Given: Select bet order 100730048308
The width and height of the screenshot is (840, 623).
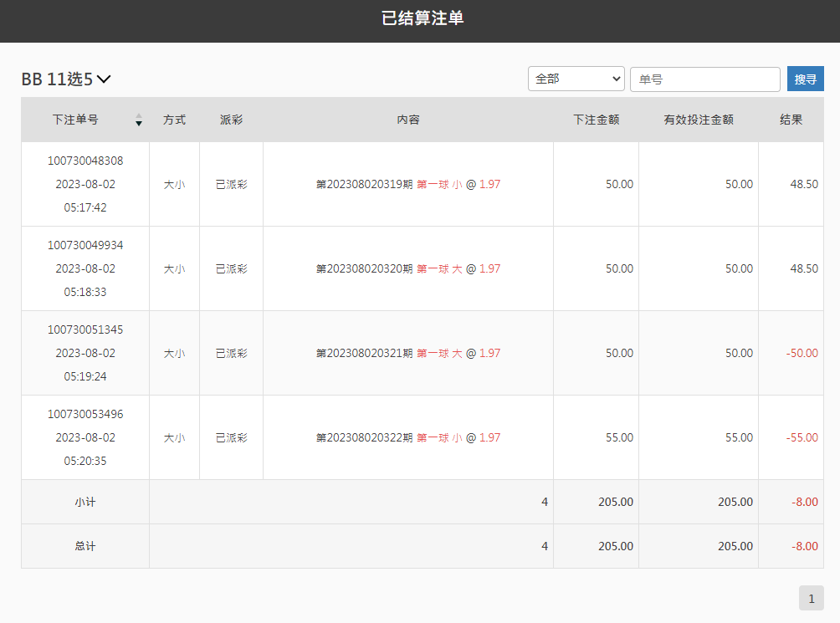Looking at the screenshot, I should click(85, 161).
